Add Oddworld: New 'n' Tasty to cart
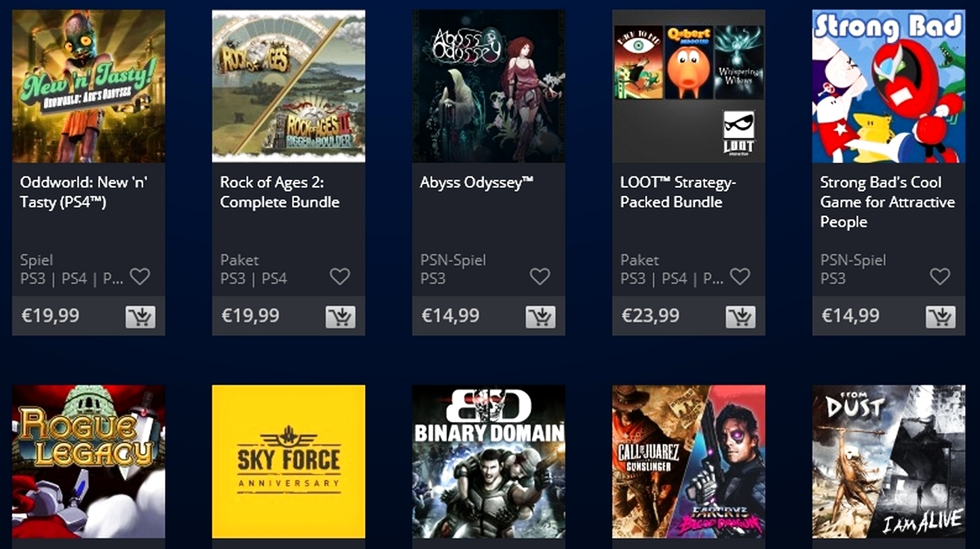The height and width of the screenshot is (549, 980). [140, 316]
